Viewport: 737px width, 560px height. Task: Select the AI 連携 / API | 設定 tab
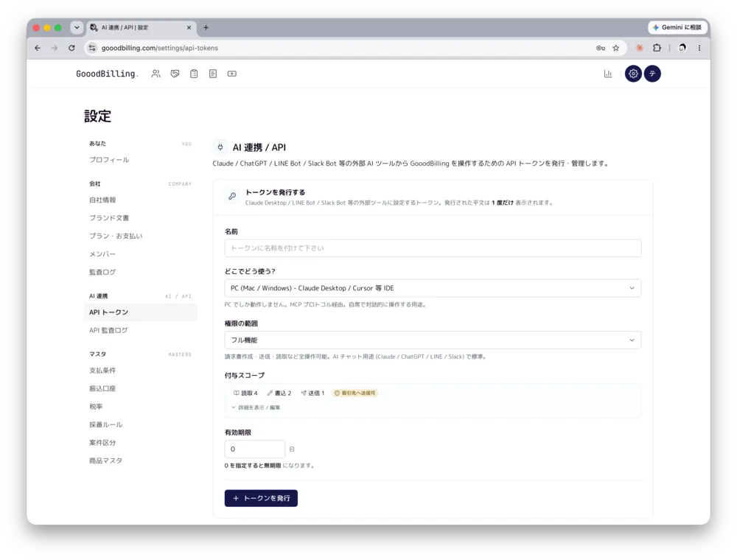coord(141,28)
